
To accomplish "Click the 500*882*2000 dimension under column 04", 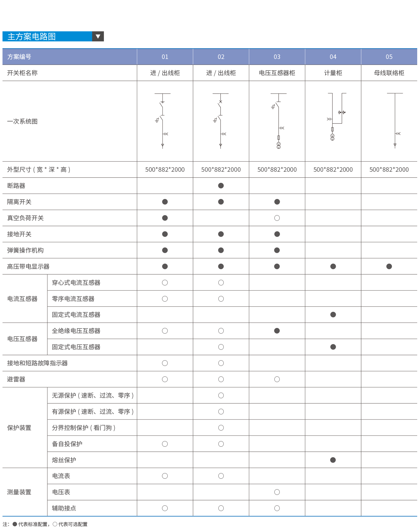I will (x=333, y=170).
